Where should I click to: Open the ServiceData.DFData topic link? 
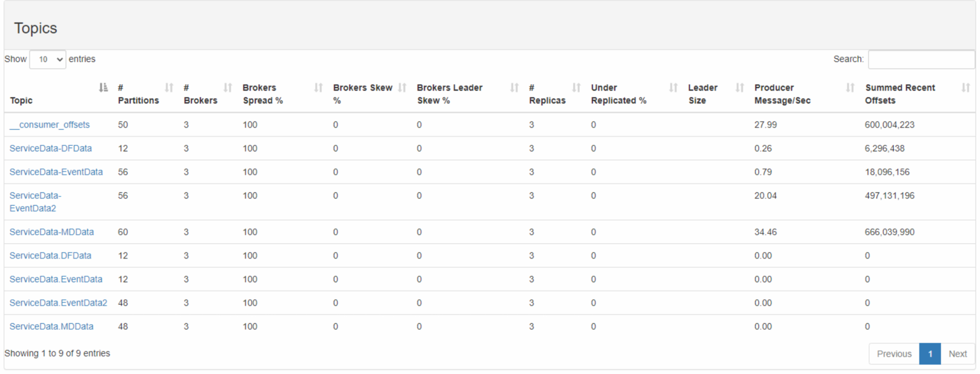50,256
